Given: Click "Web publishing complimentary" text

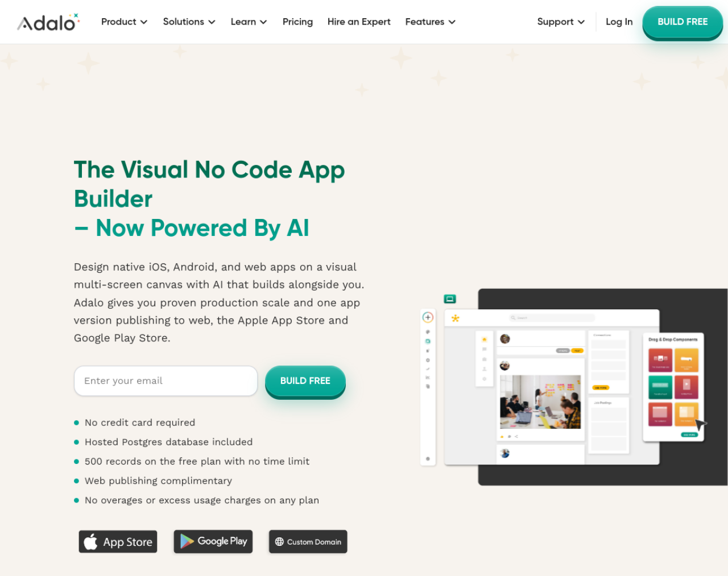Looking at the screenshot, I should (159, 480).
